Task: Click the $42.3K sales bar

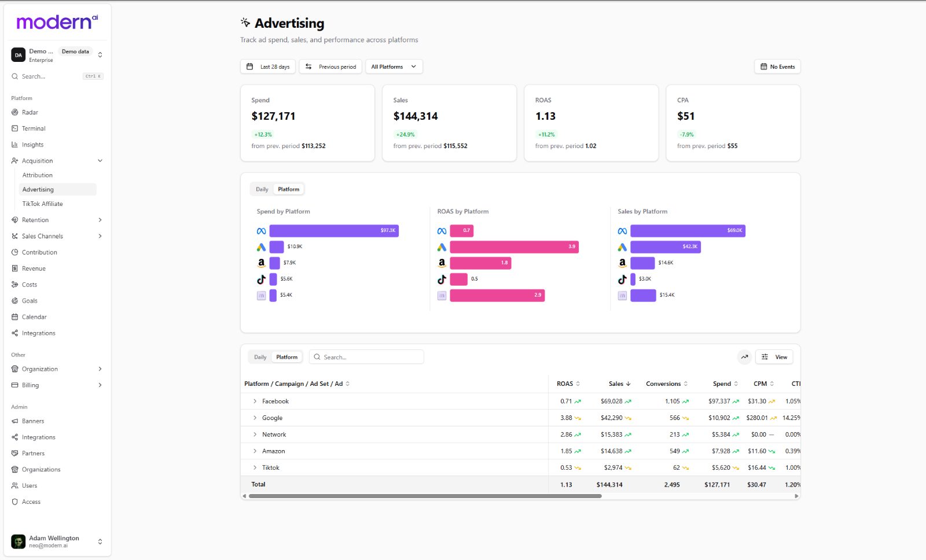Action: 666,247
